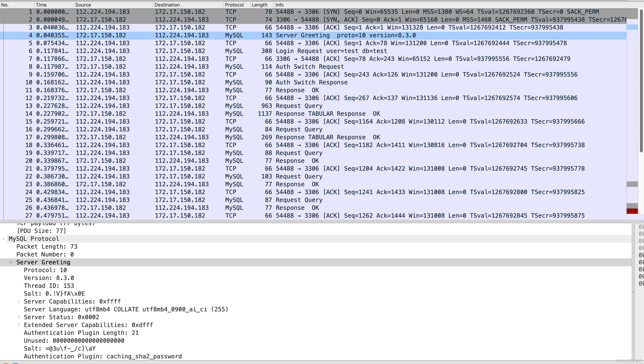Select packet 24 with Seq=1241 Ack=1433
Viewport: 644px width, 364px height.
tap(313, 192)
